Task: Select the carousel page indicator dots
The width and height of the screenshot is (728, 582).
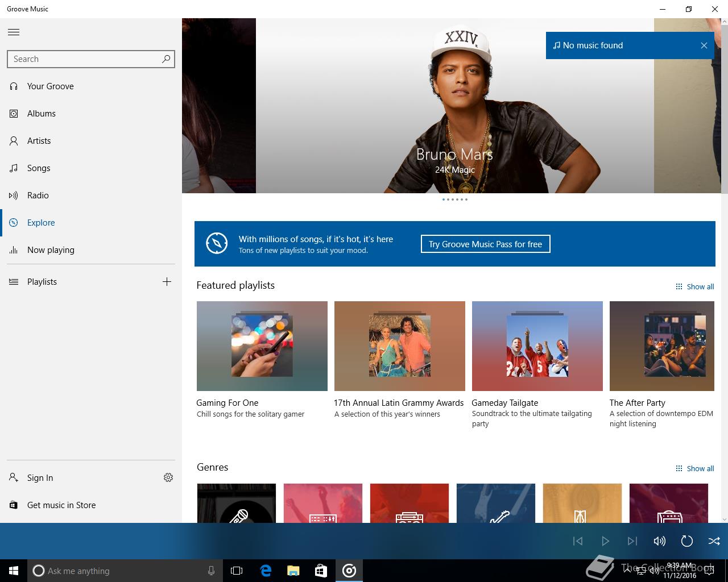Action: (x=455, y=199)
